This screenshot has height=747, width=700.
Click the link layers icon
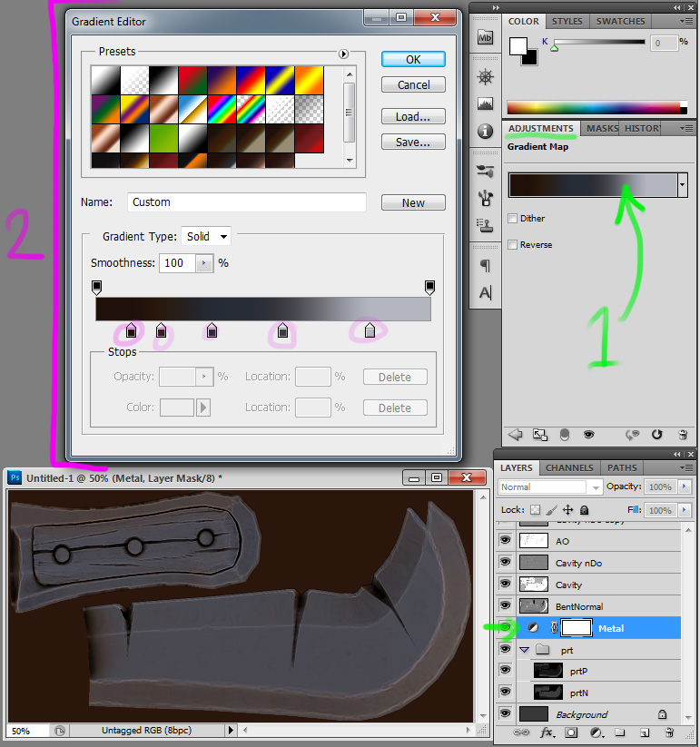[x=521, y=732]
